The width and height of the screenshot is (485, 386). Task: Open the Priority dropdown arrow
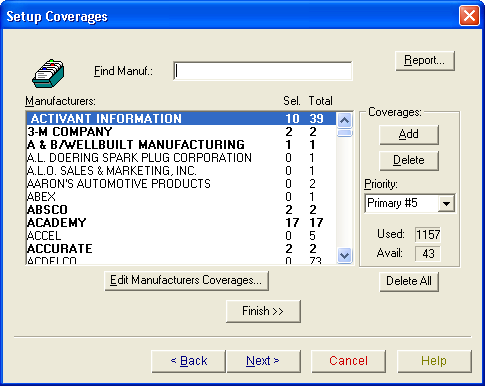pos(446,203)
